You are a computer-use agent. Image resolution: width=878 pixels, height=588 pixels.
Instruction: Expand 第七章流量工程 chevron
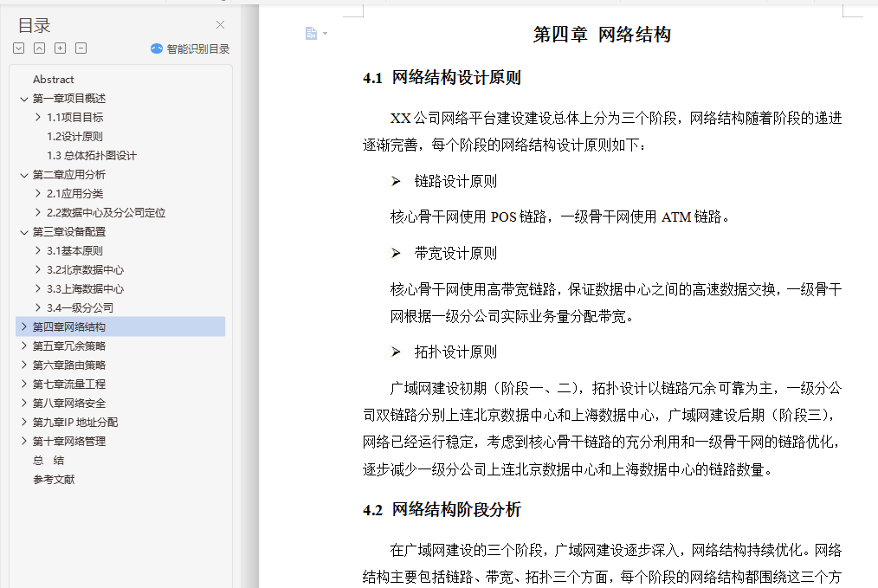[x=24, y=384]
